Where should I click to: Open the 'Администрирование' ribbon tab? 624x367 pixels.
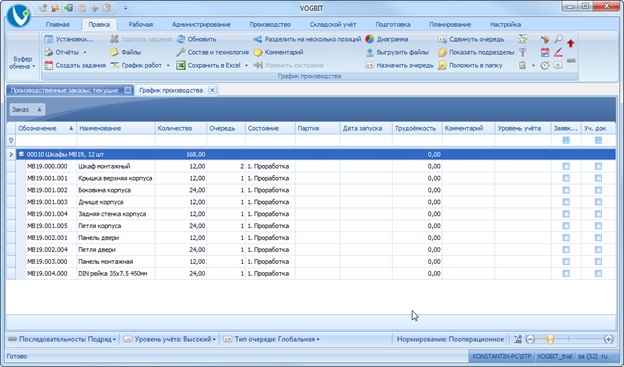(201, 24)
